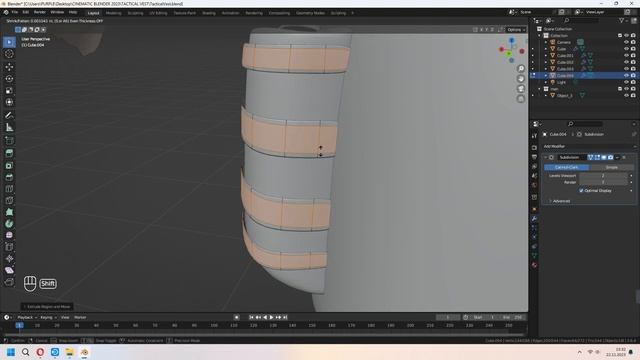
Task: Open the Render menu
Action: tap(40, 13)
